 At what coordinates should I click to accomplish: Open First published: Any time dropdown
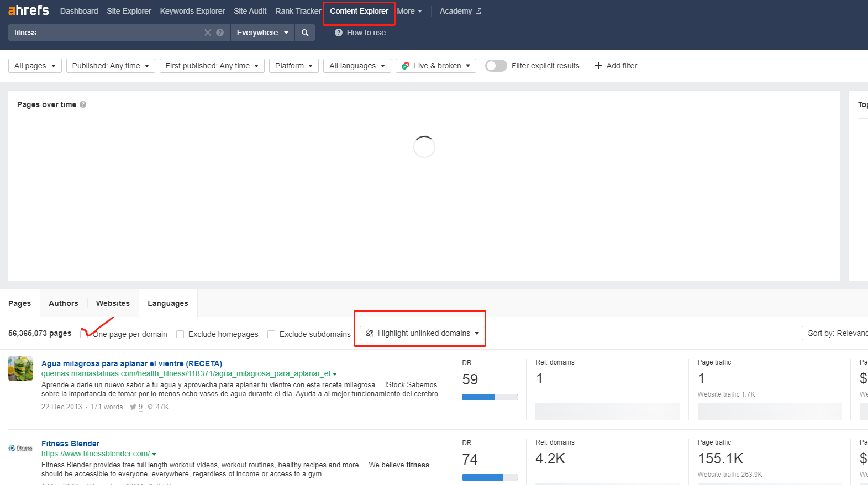pos(212,66)
